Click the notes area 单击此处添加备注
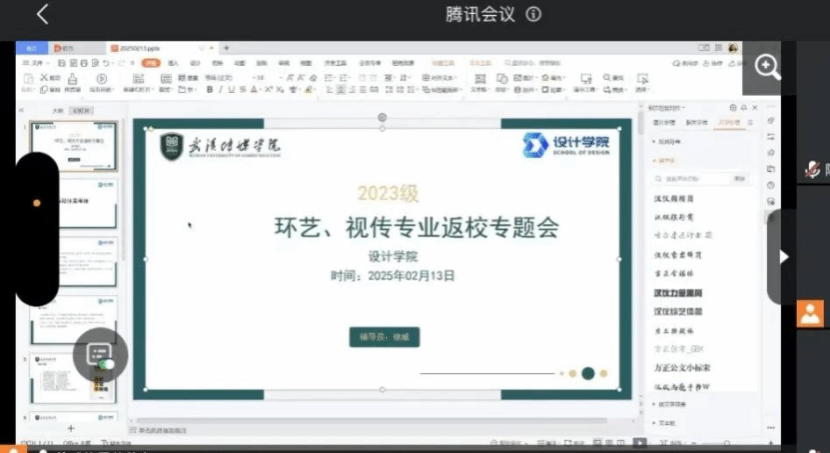Screen dimensions: 830x453 point(162,430)
